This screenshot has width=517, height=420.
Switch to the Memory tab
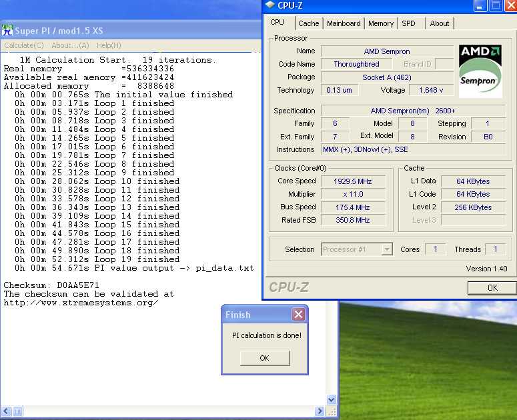click(x=381, y=23)
